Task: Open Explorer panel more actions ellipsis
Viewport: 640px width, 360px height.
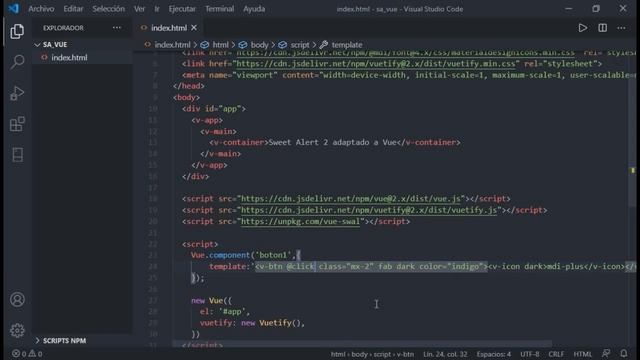Action: point(117,28)
